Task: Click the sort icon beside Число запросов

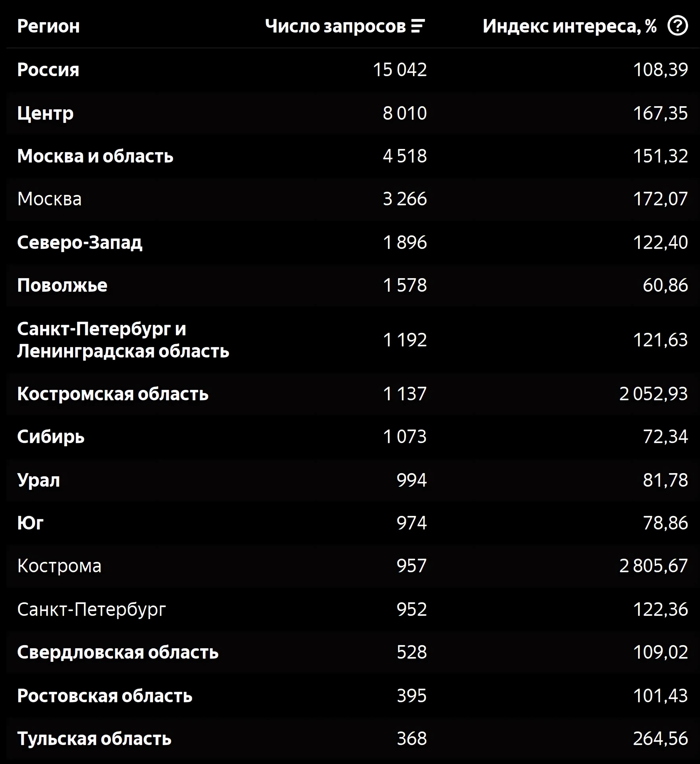Action: 418,26
